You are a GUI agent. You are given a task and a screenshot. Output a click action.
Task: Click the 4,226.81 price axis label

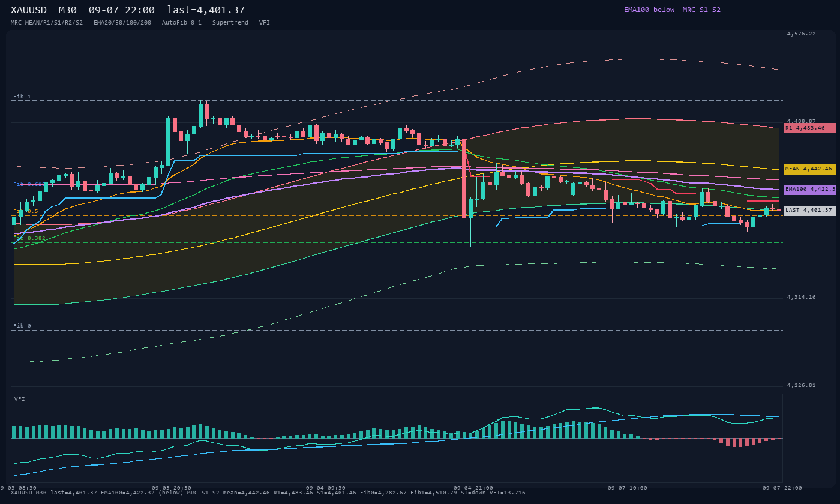(801, 386)
